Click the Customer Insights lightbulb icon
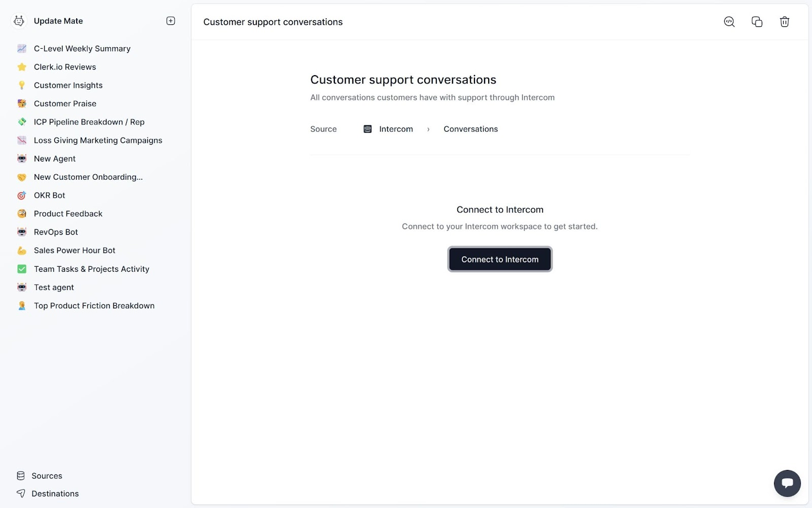The width and height of the screenshot is (812, 508). [x=22, y=85]
